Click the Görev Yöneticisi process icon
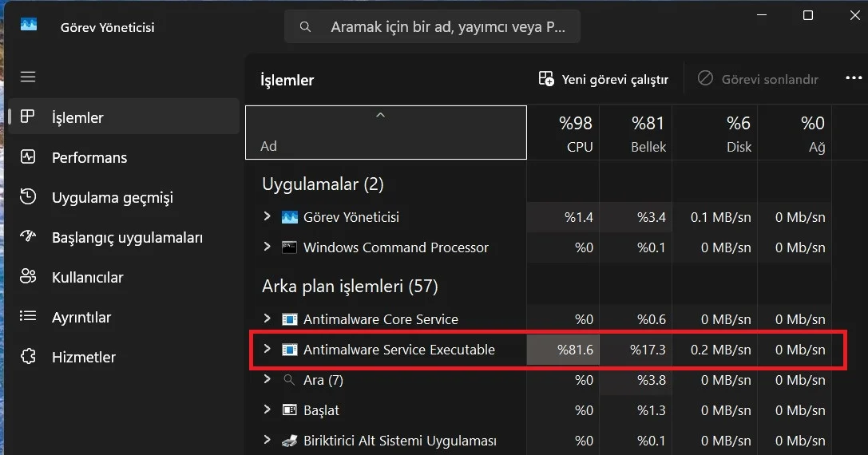This screenshot has width=868, height=455. (290, 217)
